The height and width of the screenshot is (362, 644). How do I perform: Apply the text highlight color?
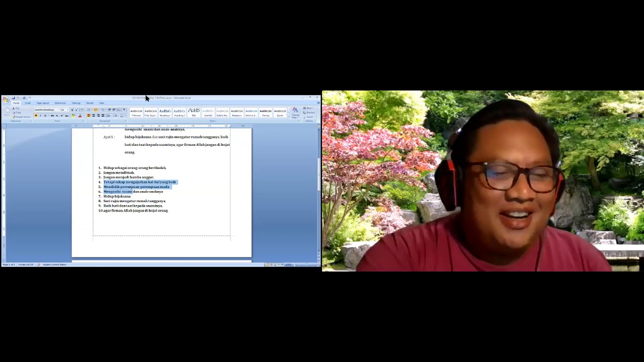tap(73, 116)
